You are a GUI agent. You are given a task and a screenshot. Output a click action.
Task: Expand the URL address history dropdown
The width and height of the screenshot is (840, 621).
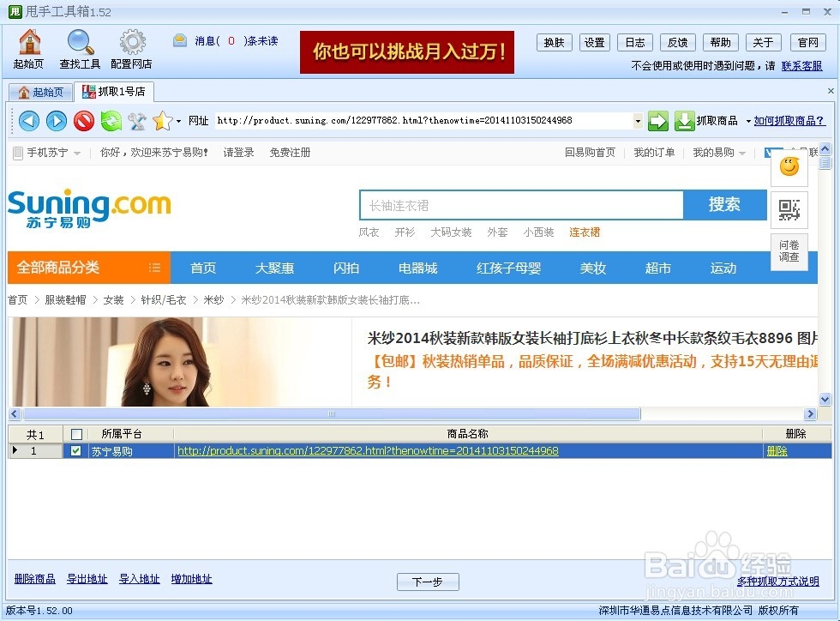coord(638,121)
